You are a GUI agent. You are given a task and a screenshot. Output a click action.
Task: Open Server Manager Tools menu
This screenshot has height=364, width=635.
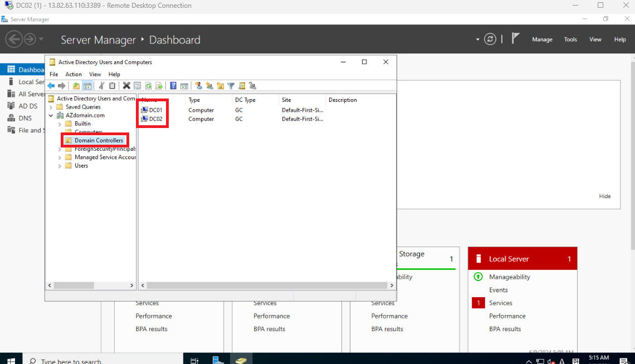point(570,39)
